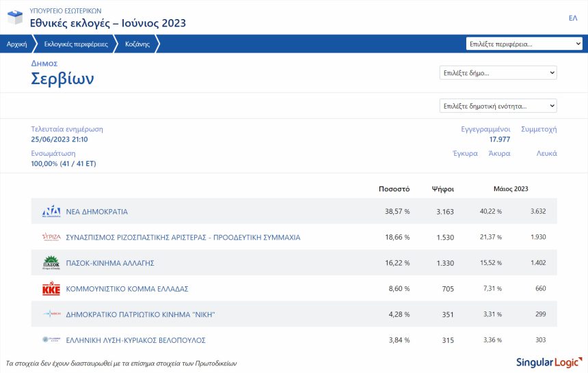The width and height of the screenshot is (588, 373).
Task: Open the Επιλέξτε δημοτική ενότητα dropdown
Action: 498,106
